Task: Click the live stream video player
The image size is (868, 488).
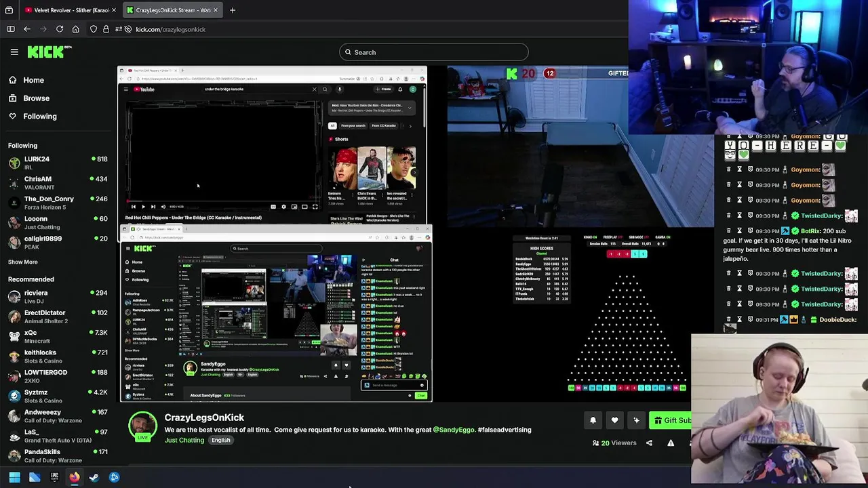Action: pos(416,234)
